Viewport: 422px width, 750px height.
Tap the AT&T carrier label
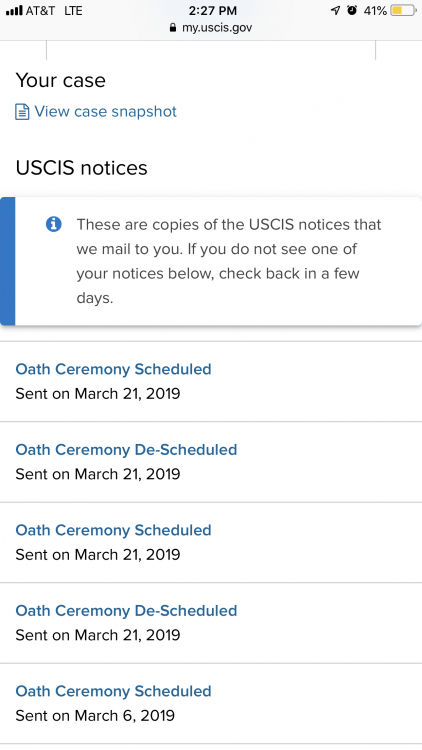(x=40, y=11)
